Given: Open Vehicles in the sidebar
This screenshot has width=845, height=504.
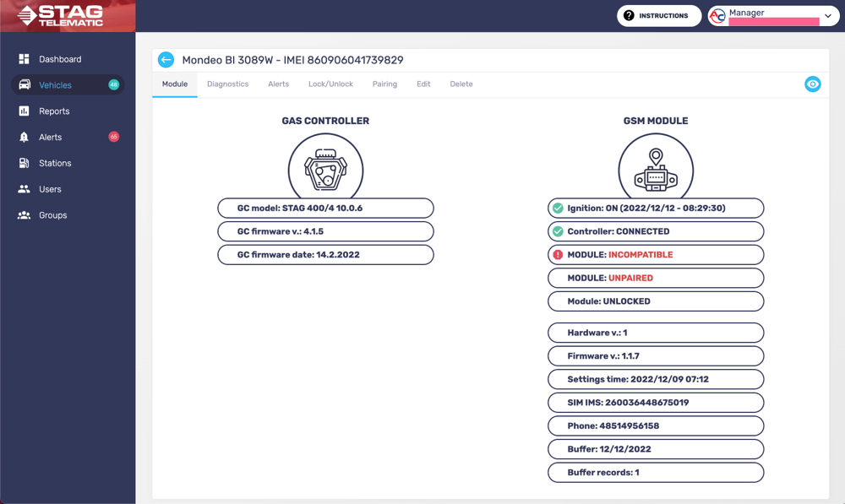Looking at the screenshot, I should [x=68, y=84].
